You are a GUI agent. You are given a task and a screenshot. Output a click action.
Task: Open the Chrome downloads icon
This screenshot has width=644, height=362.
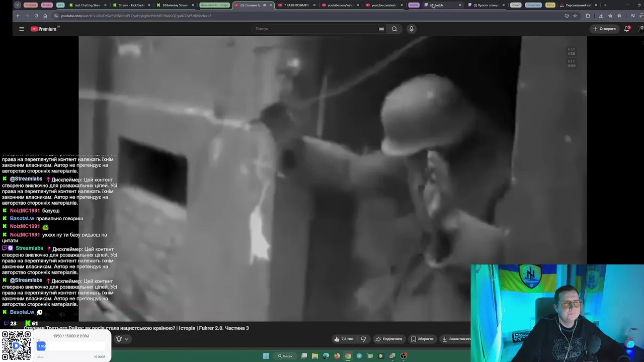[x=601, y=16]
